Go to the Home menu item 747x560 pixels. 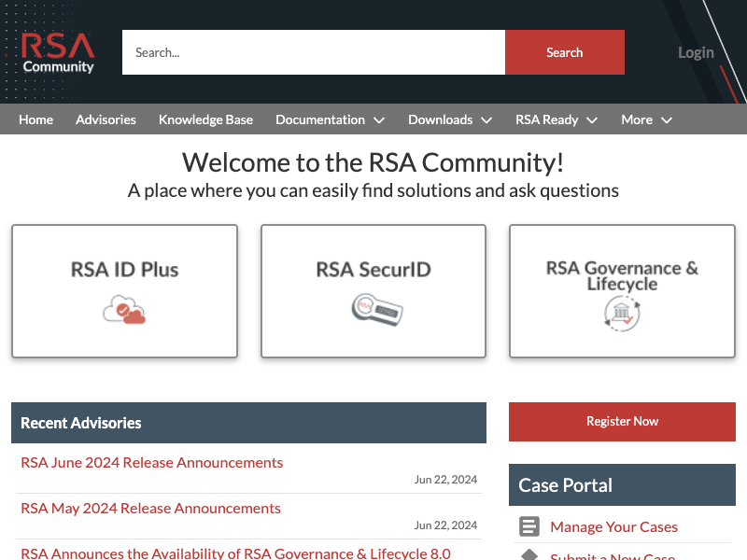point(35,119)
